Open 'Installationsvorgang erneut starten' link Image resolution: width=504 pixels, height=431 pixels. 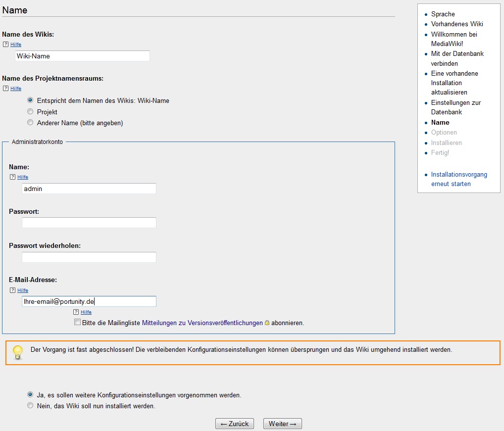pos(458,179)
